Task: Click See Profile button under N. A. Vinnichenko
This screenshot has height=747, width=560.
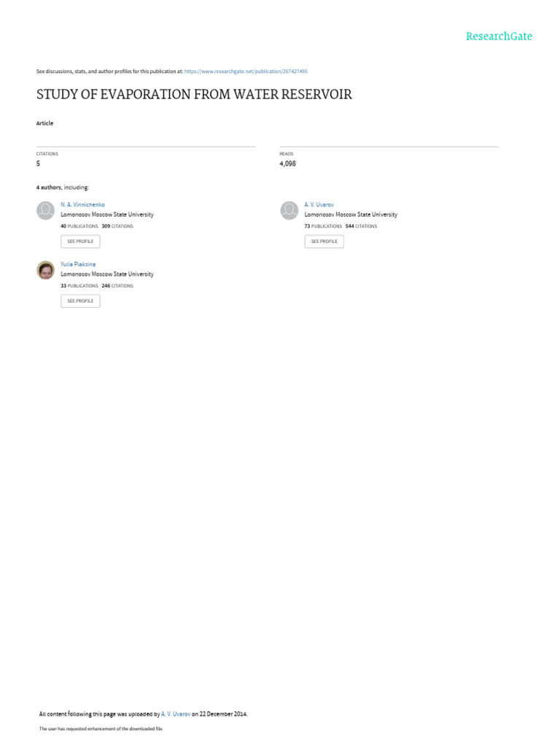Action: click(x=80, y=241)
